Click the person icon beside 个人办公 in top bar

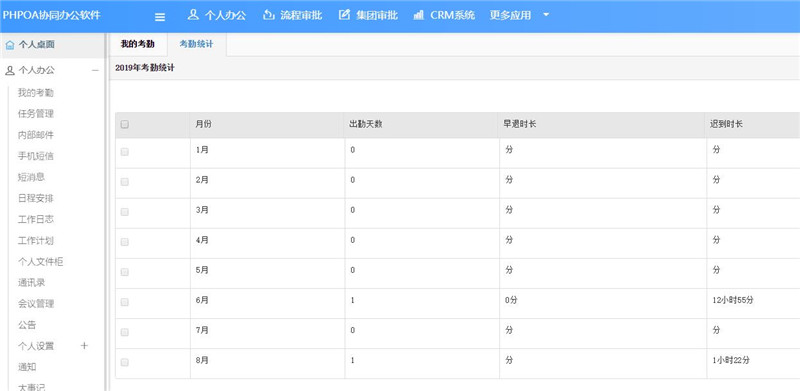click(193, 14)
